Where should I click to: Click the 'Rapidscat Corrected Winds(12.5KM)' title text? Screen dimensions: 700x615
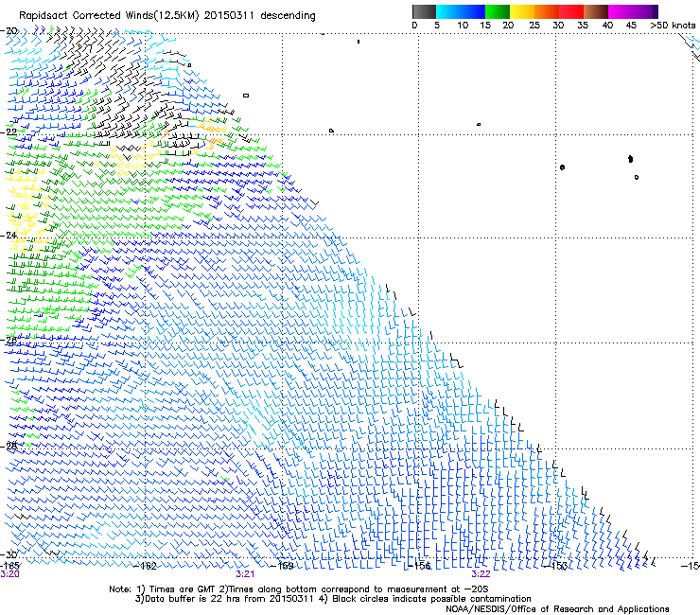tap(109, 16)
